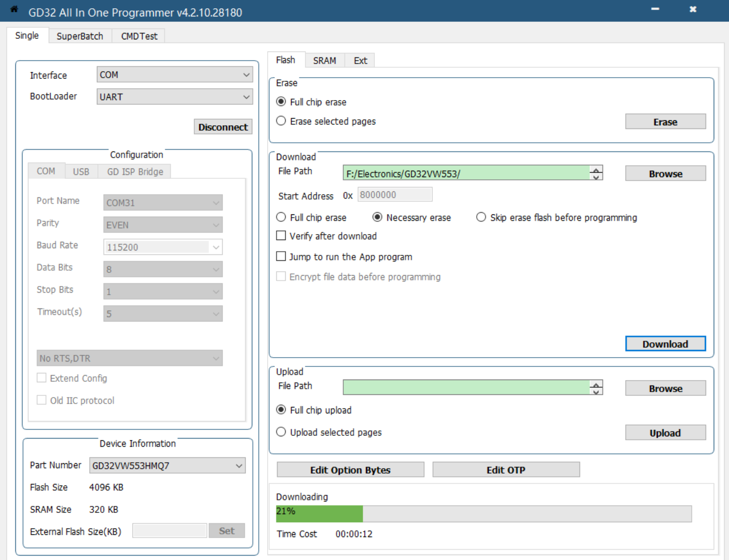Click the Upload File Path field
729x560 pixels.
[466, 387]
